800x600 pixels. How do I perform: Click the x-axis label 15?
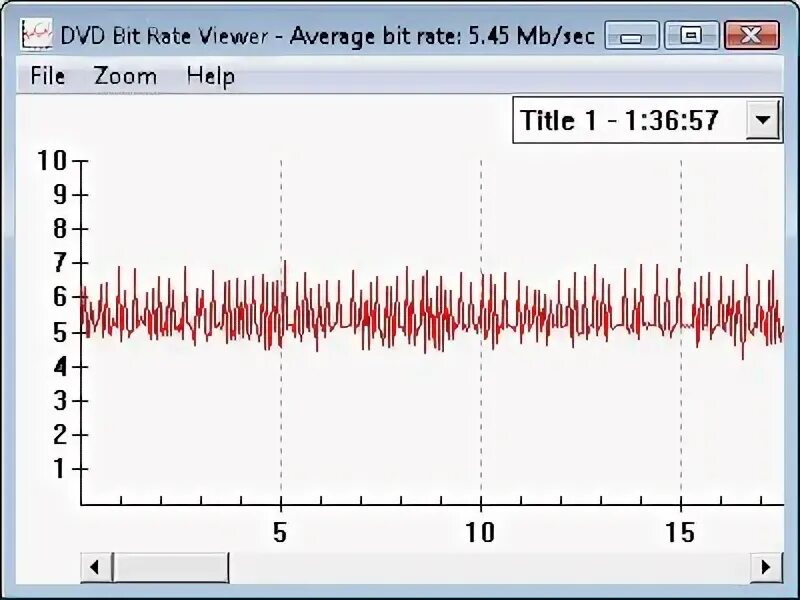coord(680,533)
